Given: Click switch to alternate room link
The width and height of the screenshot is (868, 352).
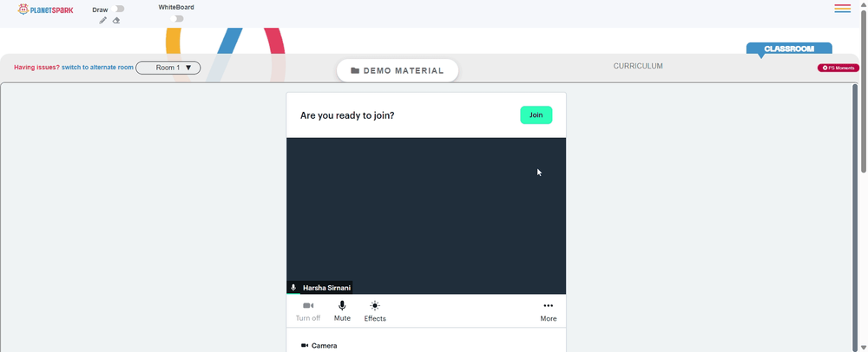Looking at the screenshot, I should tap(97, 68).
